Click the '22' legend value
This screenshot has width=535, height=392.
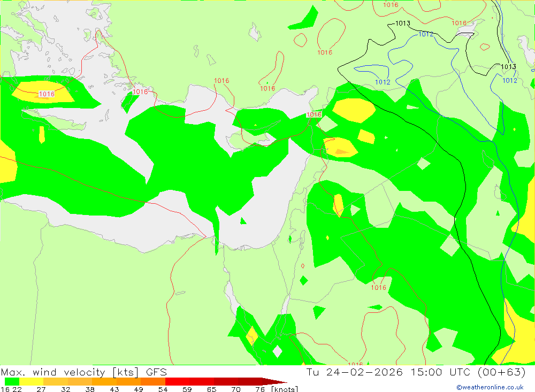pyautogui.click(x=17, y=389)
